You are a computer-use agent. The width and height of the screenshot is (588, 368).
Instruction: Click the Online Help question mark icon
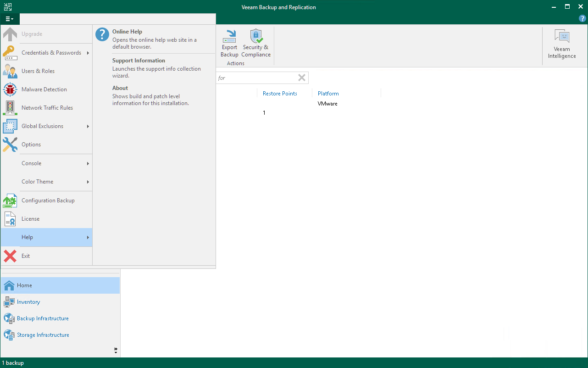(x=102, y=35)
